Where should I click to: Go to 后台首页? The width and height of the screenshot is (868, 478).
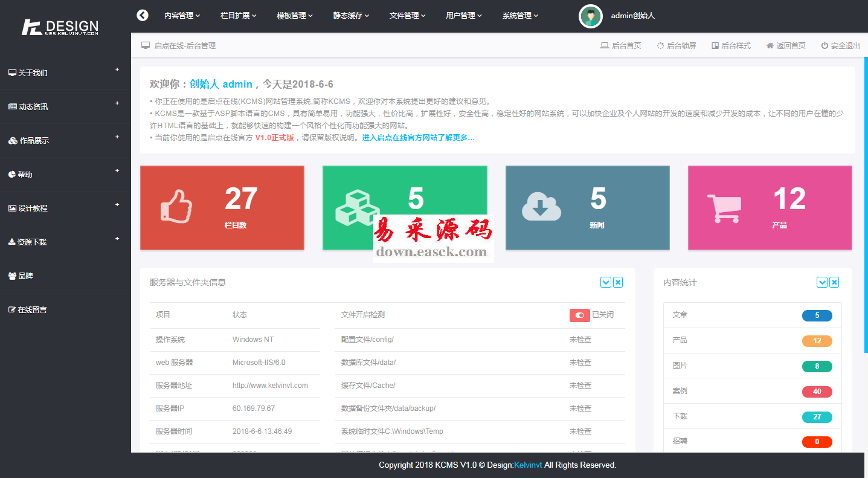(620, 45)
